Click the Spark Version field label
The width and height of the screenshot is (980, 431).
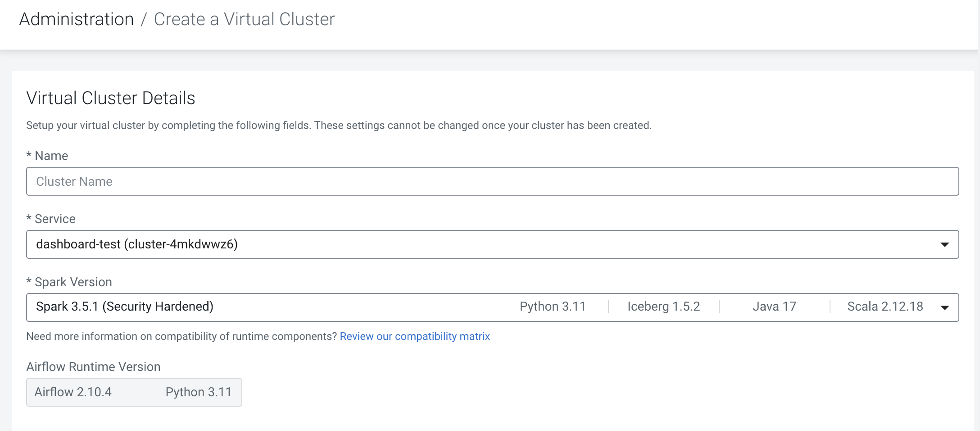[x=73, y=282]
